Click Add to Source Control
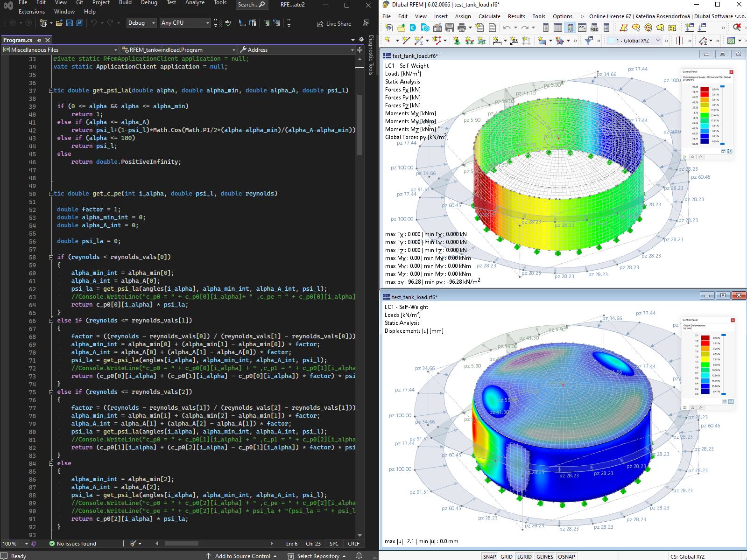Viewport: 747px width, 560px height. coord(243,556)
